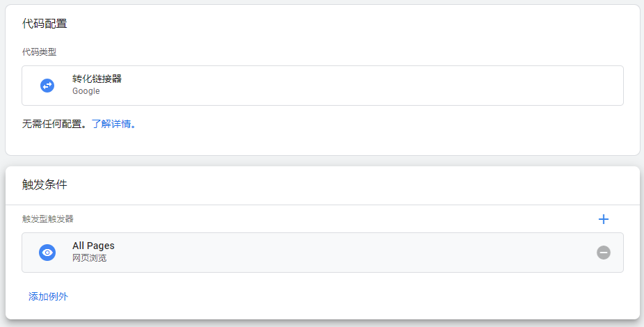Select the 转化链接器 tag type name
Screen dimensions: 644x327
(97, 79)
